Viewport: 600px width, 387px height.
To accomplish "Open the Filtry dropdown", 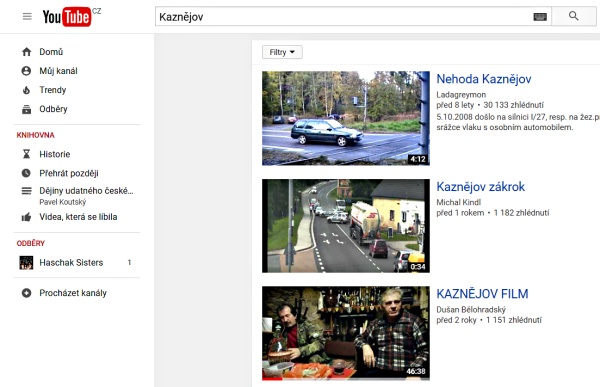I will tap(282, 52).
